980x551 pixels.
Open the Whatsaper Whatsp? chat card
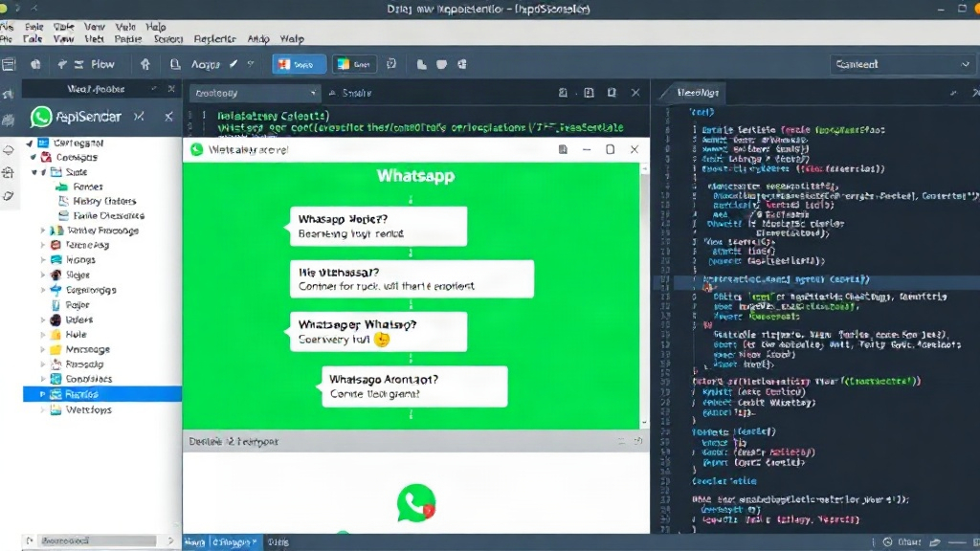coord(379,332)
